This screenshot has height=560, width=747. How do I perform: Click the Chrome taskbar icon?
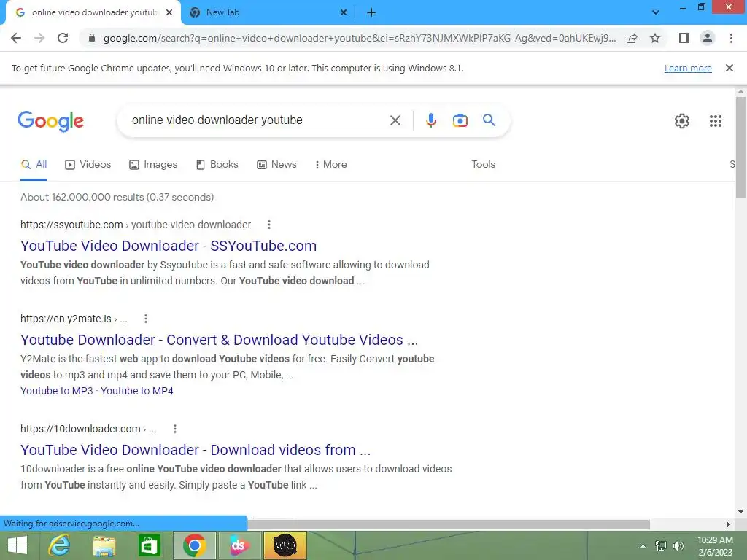tap(194, 545)
